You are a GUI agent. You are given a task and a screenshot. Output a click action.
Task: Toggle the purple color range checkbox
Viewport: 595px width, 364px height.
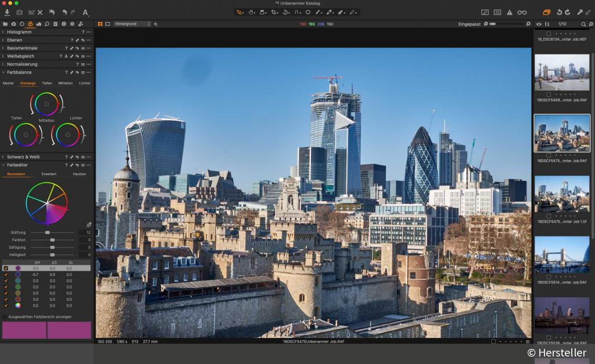coord(6,268)
